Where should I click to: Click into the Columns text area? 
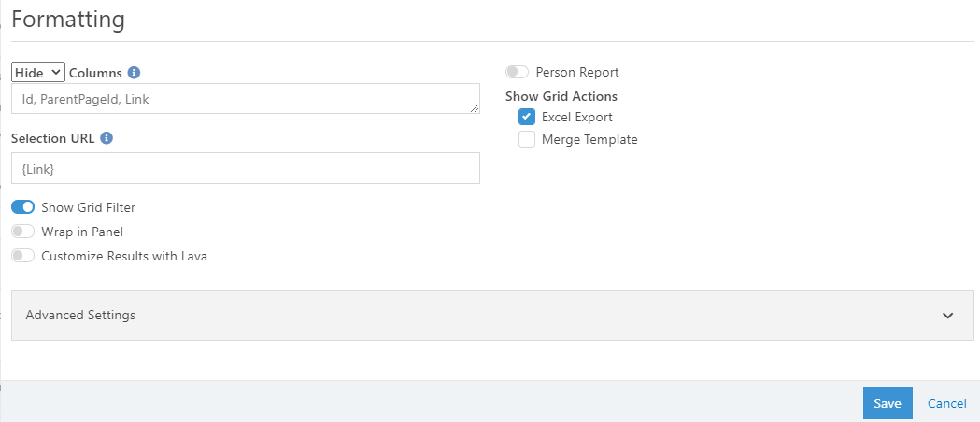[x=246, y=99]
